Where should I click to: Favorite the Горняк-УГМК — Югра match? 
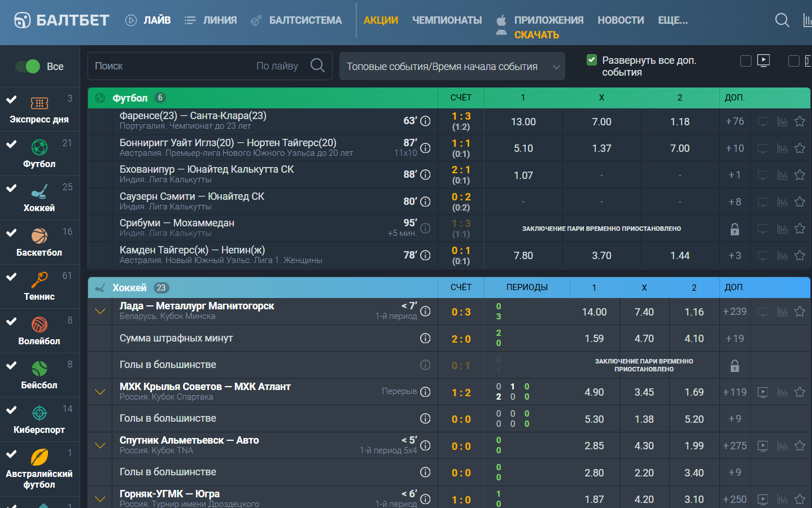(800, 500)
